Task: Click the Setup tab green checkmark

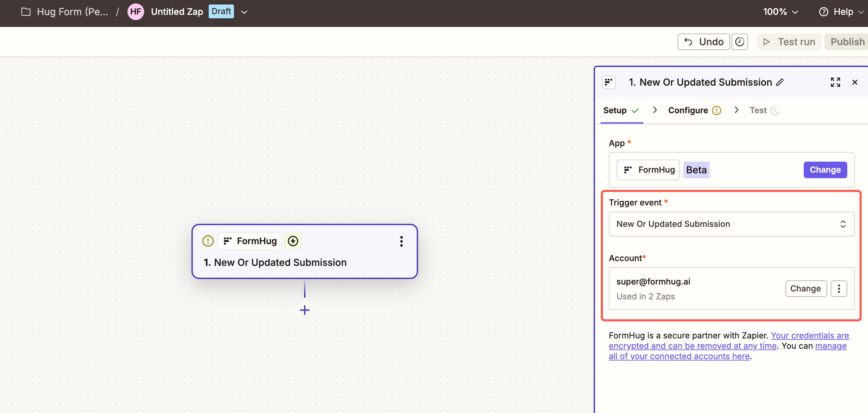Action: tap(635, 111)
